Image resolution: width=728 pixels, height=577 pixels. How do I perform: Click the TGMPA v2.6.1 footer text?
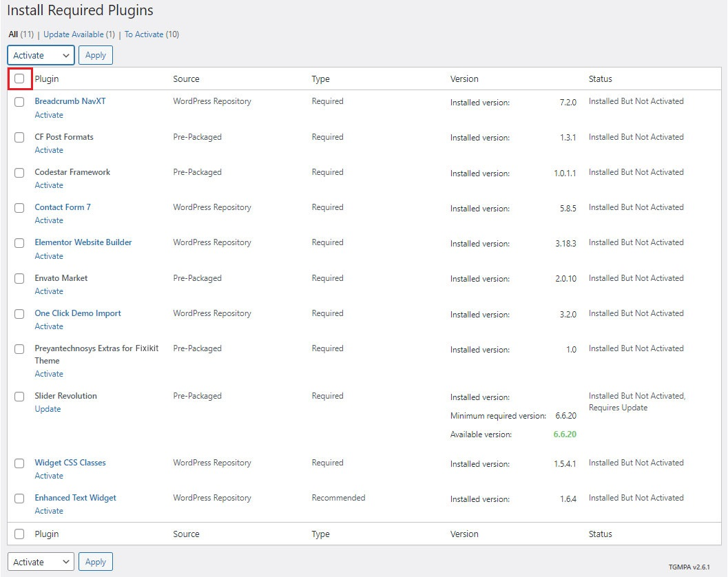pos(689,567)
